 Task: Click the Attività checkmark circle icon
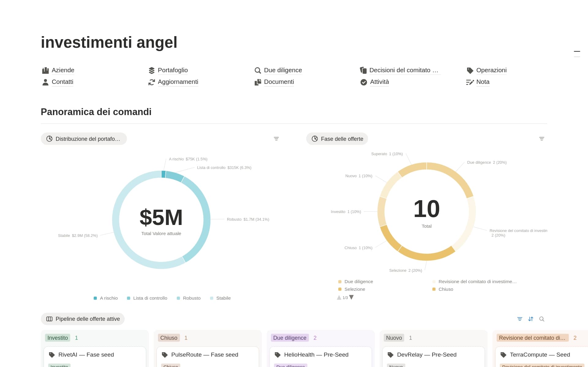coord(364,82)
